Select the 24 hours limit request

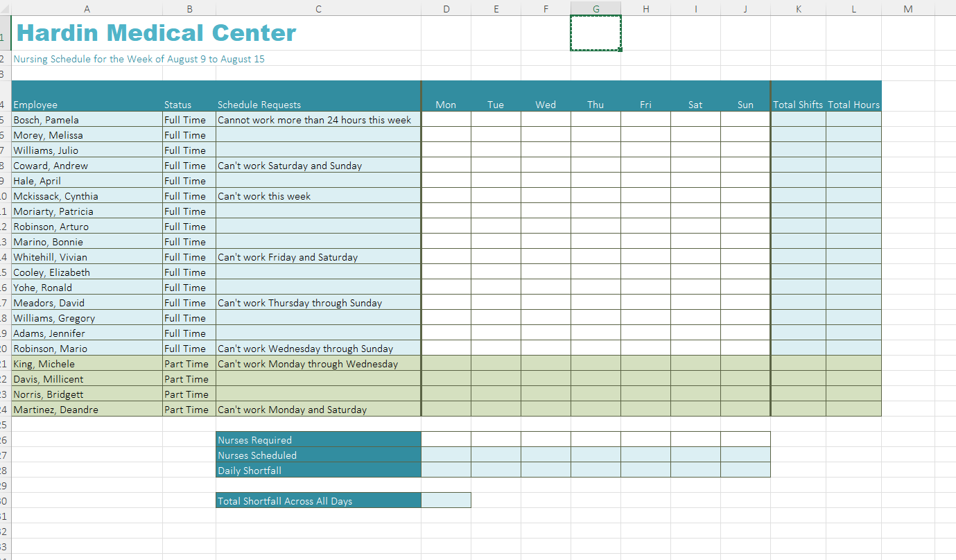318,120
